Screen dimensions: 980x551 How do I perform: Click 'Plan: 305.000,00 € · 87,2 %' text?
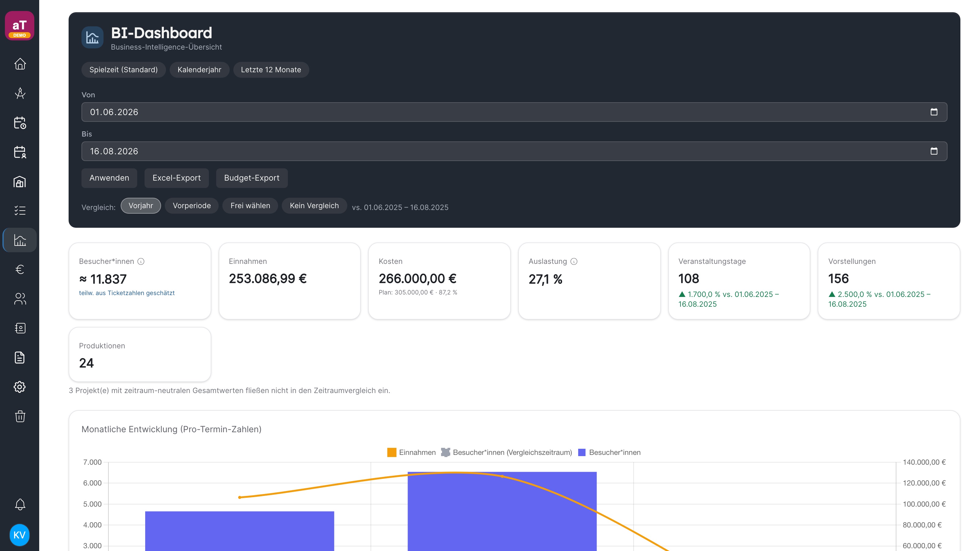(x=418, y=292)
